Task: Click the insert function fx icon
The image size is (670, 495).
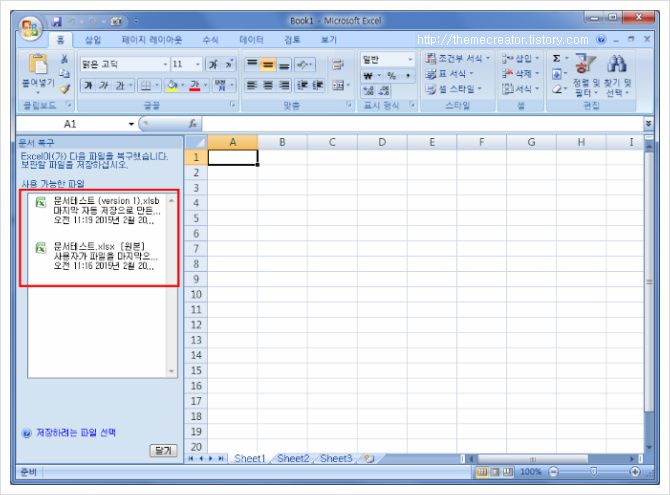Action: click(193, 124)
